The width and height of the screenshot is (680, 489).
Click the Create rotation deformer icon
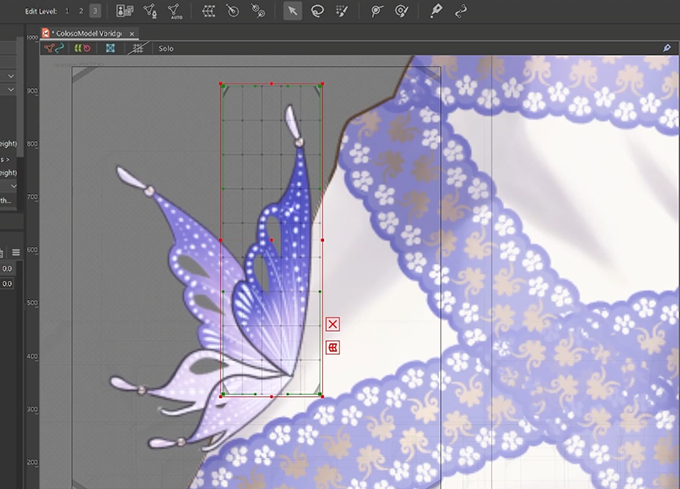point(233,11)
